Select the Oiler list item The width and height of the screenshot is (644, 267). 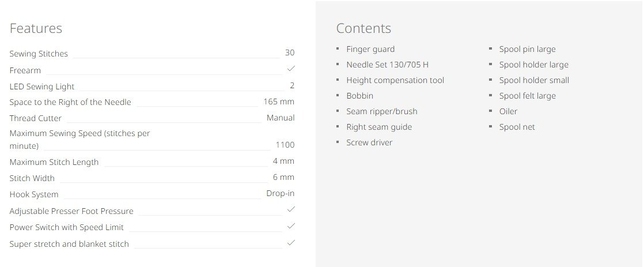coord(508,111)
